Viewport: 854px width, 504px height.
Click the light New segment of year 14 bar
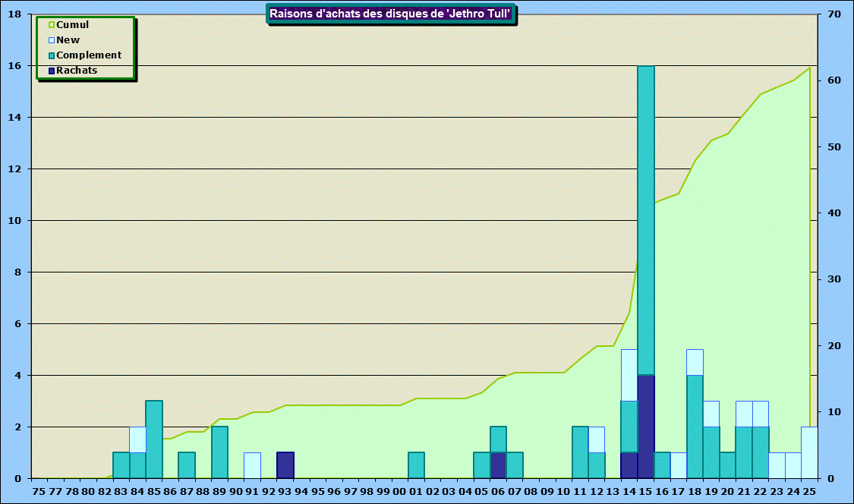coord(629,375)
